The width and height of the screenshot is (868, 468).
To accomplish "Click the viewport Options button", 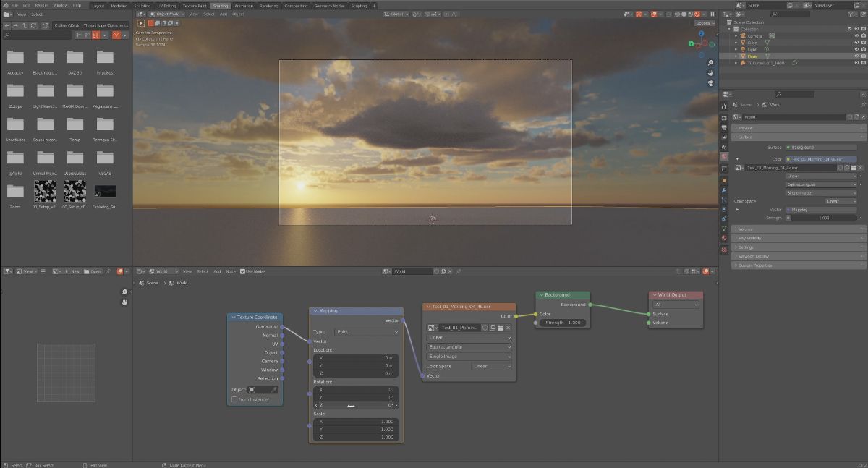I will (704, 23).
